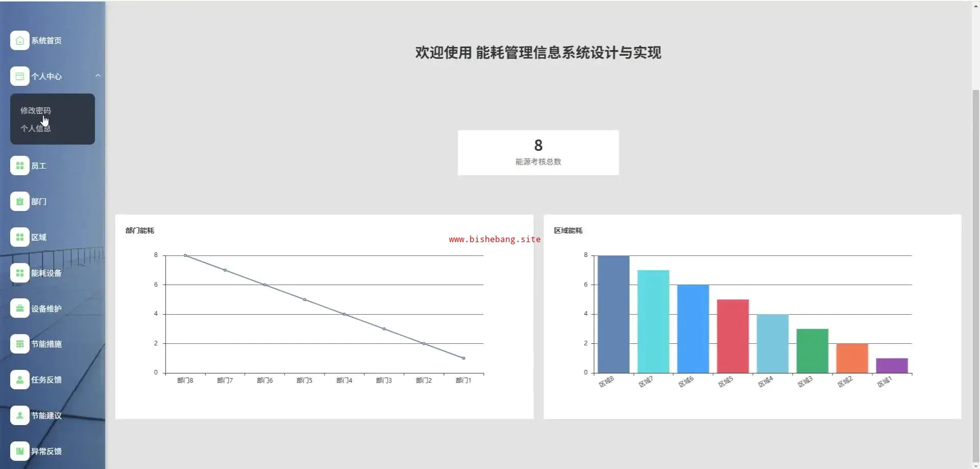Image resolution: width=980 pixels, height=469 pixels.
Task: Click the clipboard icon beside 部门
Action: pos(19,201)
